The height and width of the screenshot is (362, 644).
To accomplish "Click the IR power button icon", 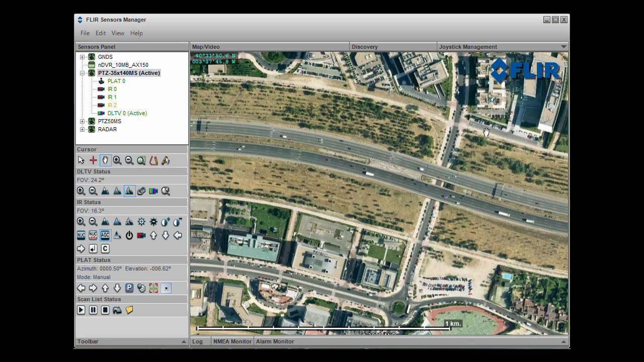I will coord(129,235).
